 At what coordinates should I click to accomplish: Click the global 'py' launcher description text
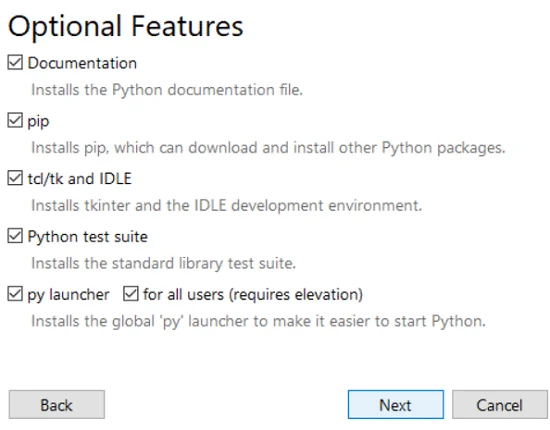[259, 321]
